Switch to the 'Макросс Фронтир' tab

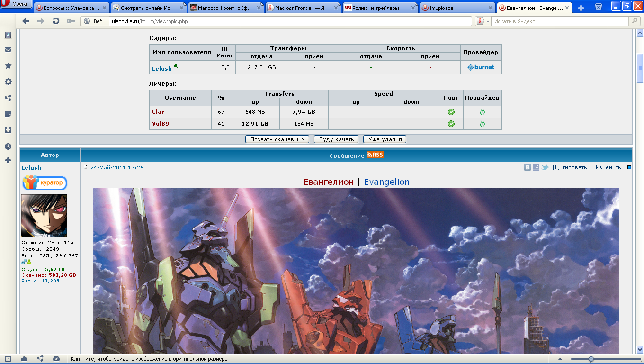coord(226,8)
